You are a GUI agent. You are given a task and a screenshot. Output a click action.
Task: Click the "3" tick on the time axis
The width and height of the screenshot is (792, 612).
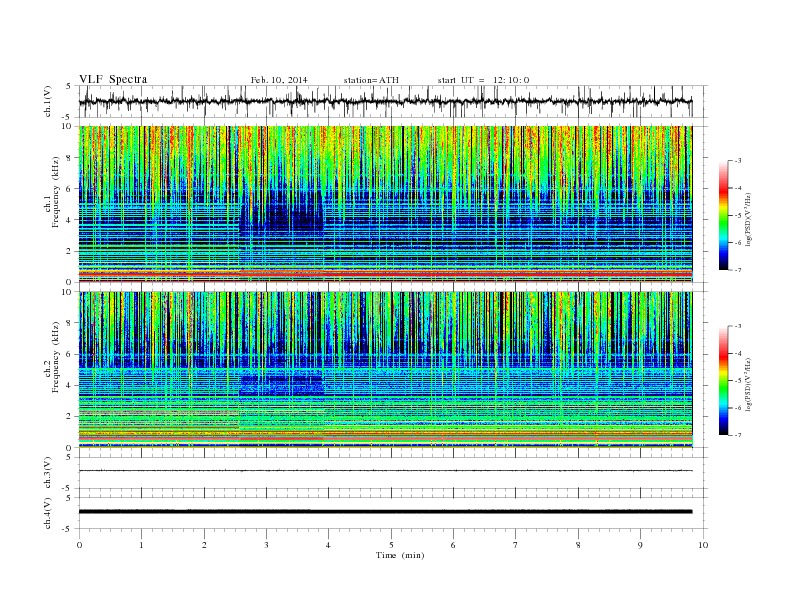pyautogui.click(x=266, y=545)
